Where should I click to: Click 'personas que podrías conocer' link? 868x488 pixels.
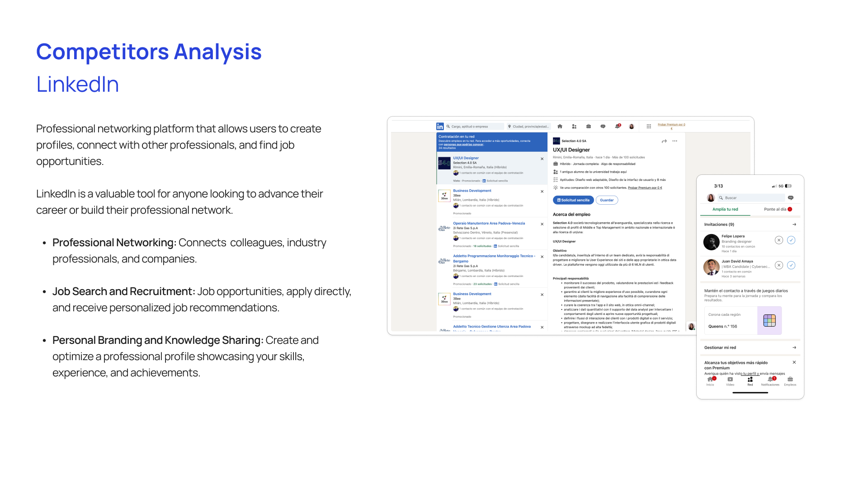click(x=463, y=145)
